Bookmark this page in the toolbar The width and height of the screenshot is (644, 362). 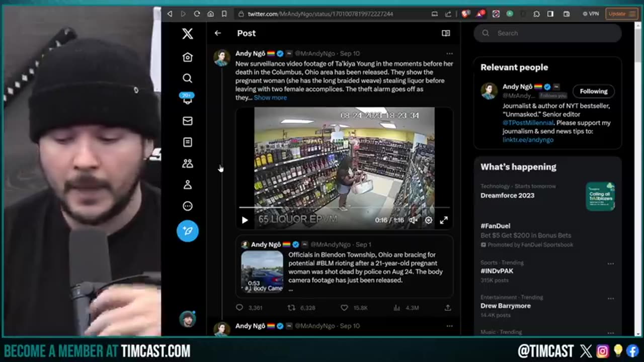coord(224,14)
